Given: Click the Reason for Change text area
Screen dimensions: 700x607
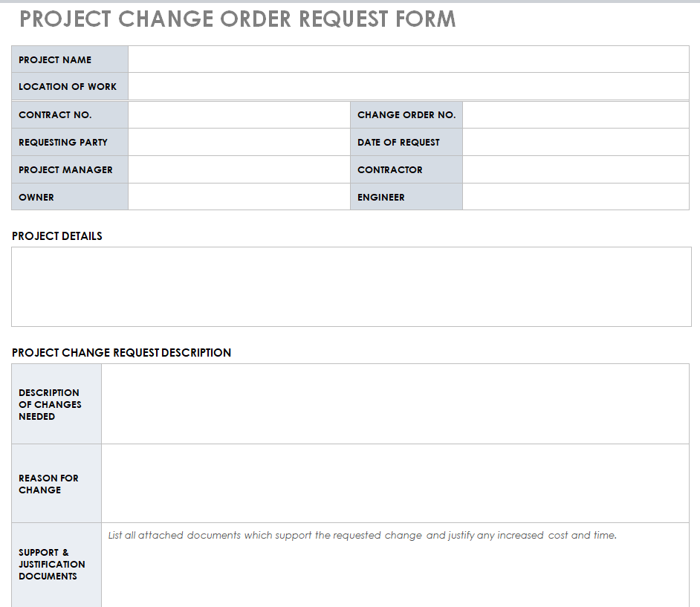Looking at the screenshot, I should pos(395,484).
